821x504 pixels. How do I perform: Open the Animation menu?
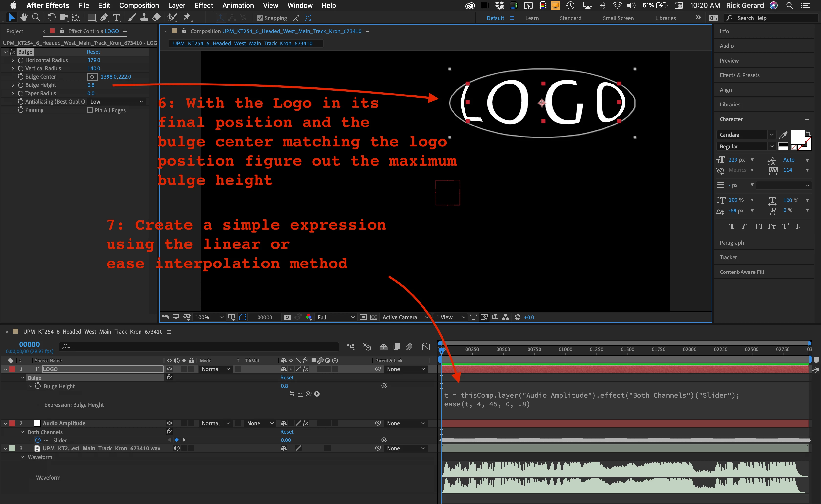coord(238,5)
